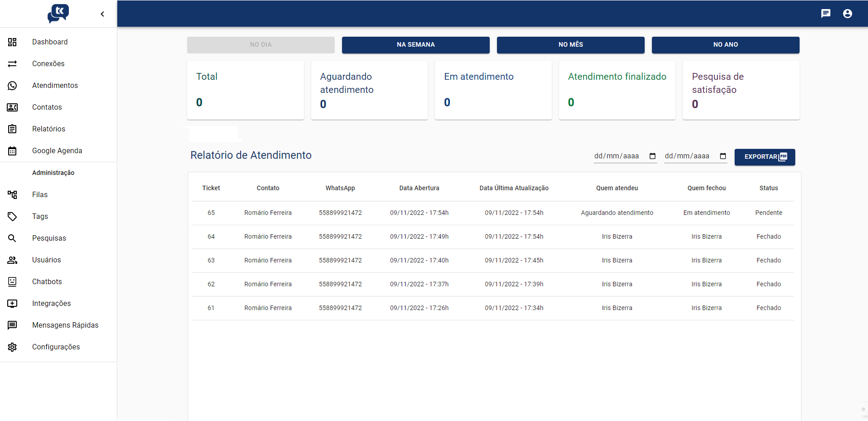
Task: Click the Tags label icon
Action: [12, 217]
